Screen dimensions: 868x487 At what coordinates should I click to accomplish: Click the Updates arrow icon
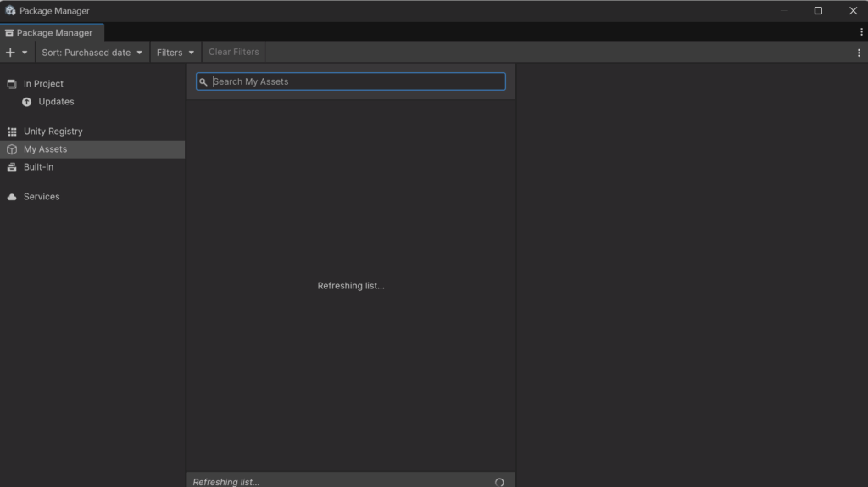27,102
